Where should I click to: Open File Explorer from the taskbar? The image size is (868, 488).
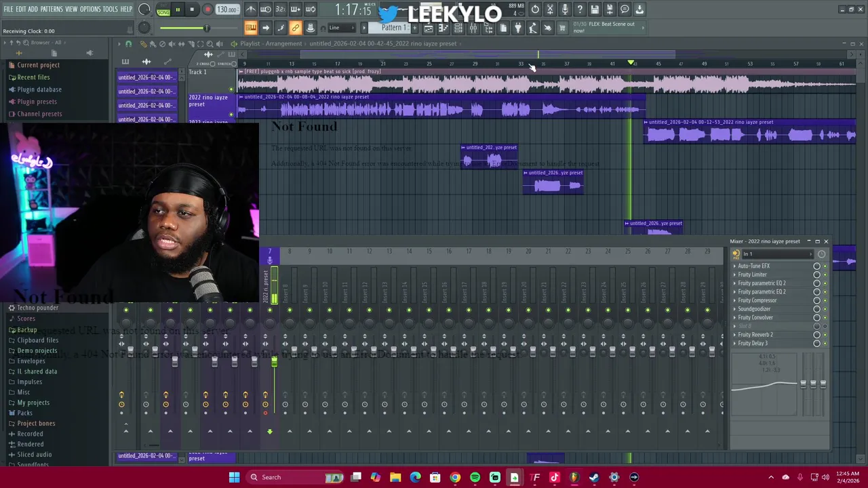click(395, 477)
